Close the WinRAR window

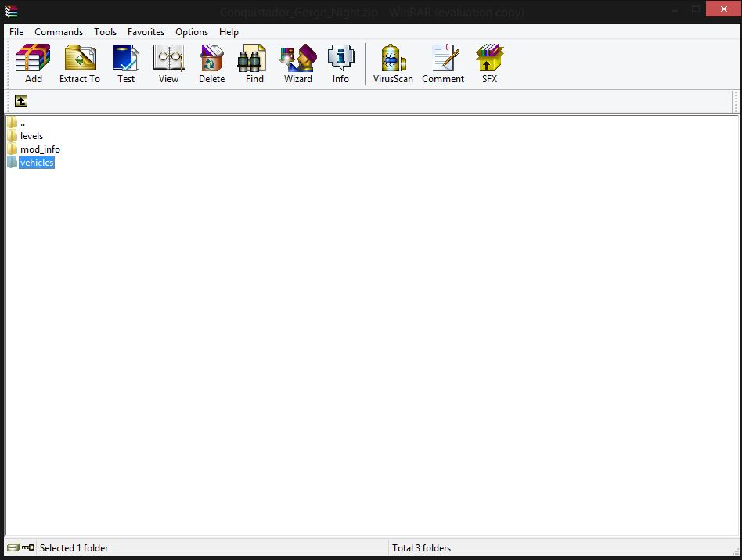tap(723, 9)
